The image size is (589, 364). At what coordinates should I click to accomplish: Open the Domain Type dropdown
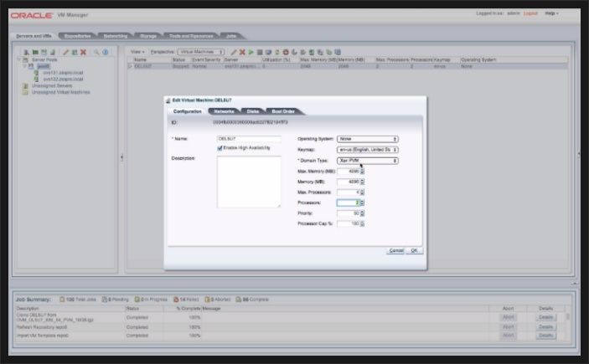(x=368, y=161)
